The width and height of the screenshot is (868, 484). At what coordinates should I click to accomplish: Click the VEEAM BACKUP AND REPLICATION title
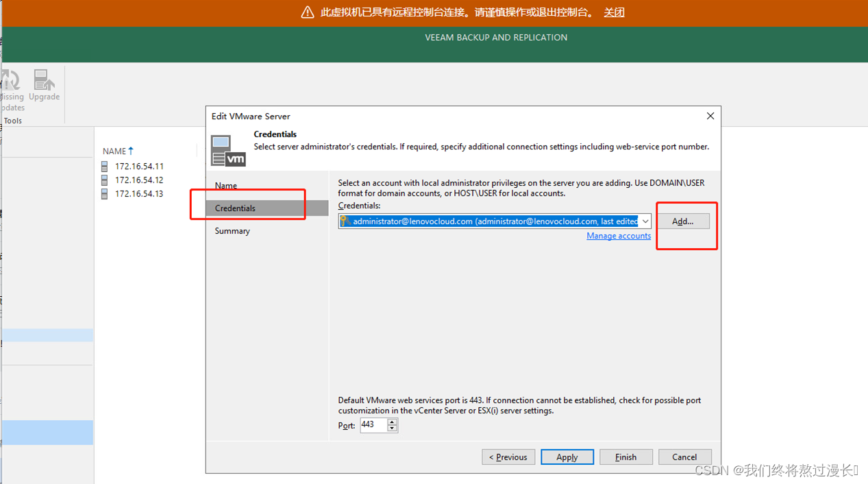coord(496,38)
